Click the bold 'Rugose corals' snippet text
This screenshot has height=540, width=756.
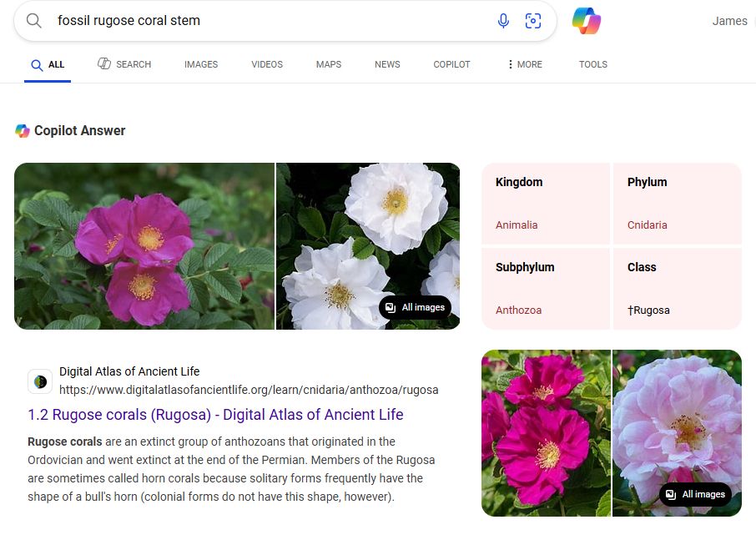pos(64,442)
